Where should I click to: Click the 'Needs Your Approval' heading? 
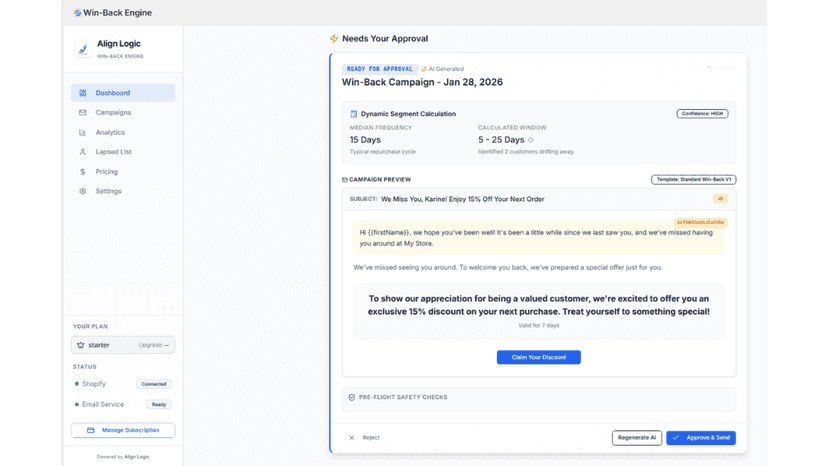coord(385,39)
